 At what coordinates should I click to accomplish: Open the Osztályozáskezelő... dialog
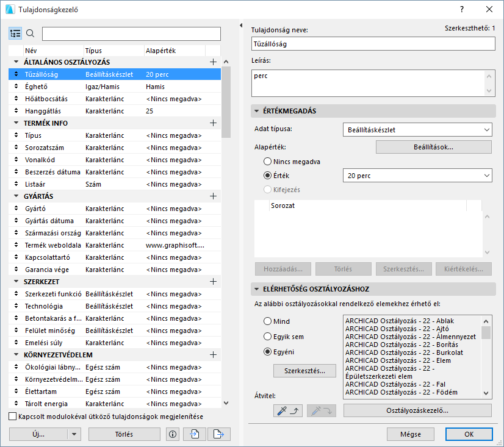point(417,410)
